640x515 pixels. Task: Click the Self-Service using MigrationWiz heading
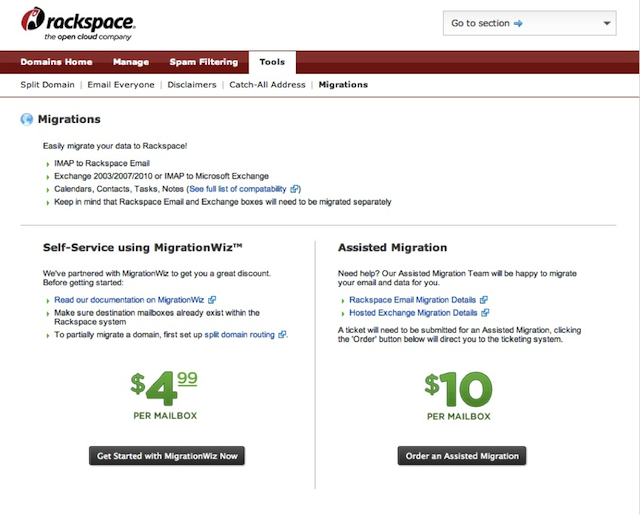[143, 248]
